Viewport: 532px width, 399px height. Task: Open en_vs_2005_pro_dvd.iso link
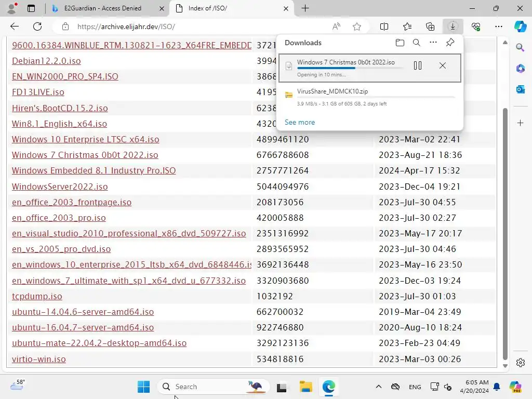pos(61,249)
